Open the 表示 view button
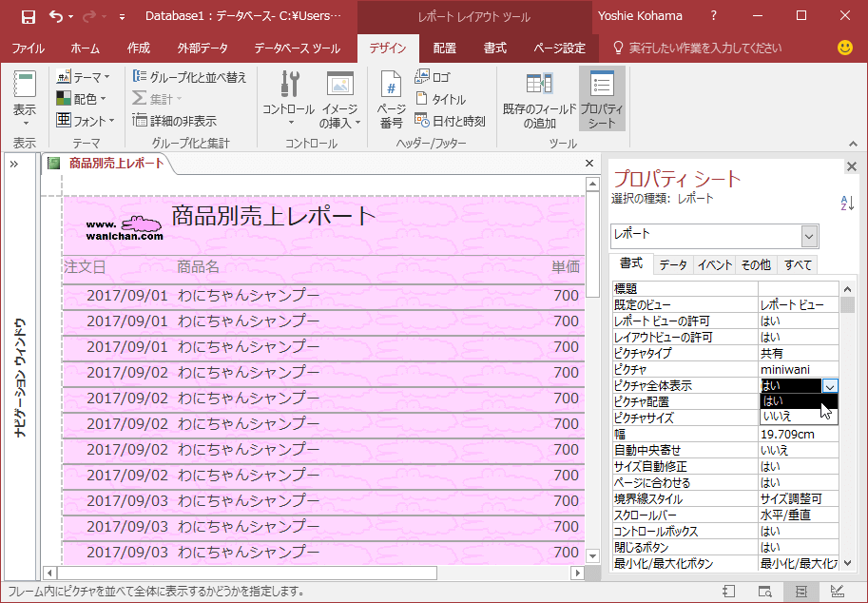Image resolution: width=868 pixels, height=603 pixels. pos(25,99)
